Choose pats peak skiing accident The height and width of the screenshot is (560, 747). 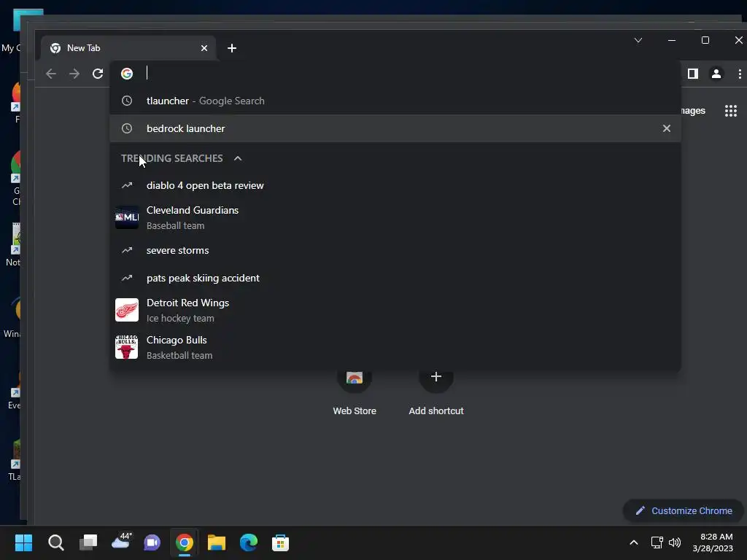395,278
